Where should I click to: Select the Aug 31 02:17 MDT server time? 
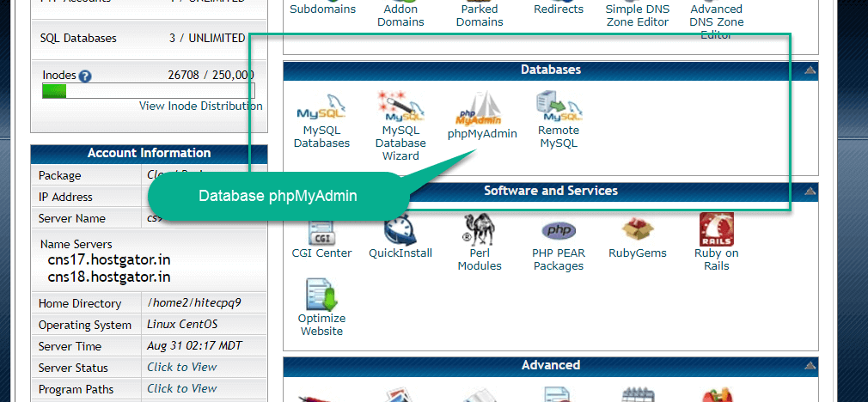(194, 346)
